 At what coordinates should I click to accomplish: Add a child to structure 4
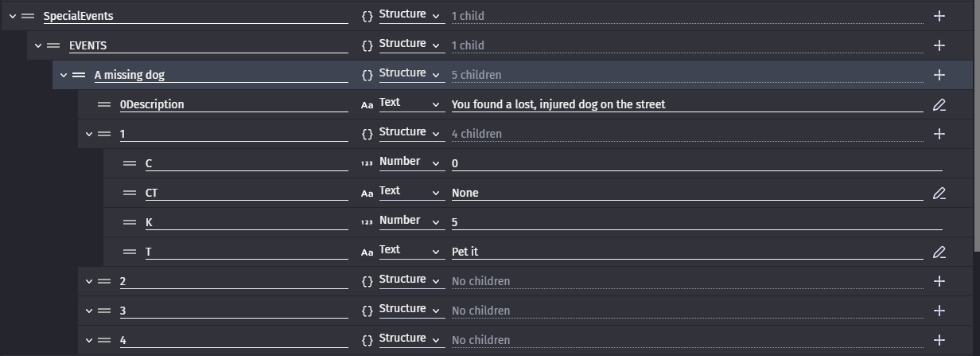(x=939, y=340)
